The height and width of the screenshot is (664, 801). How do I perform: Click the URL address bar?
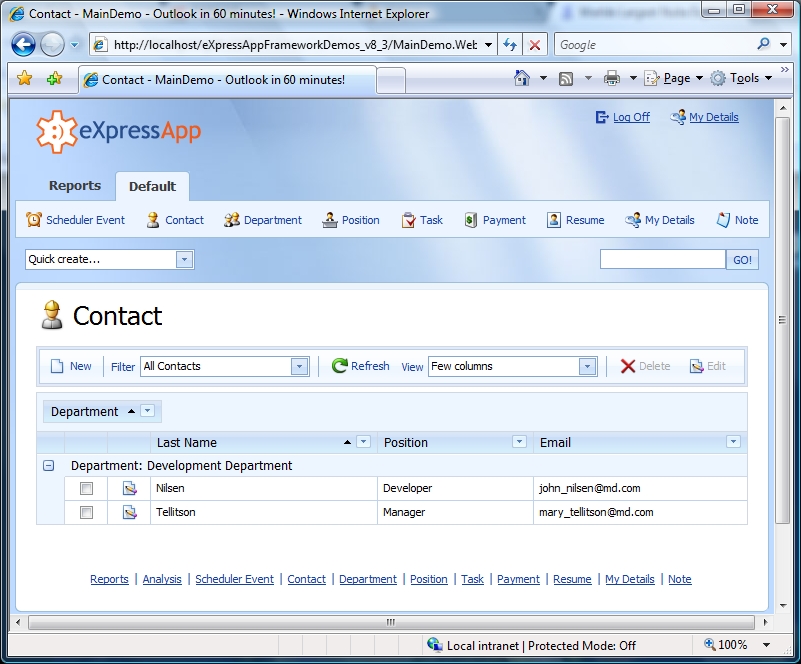click(x=295, y=45)
